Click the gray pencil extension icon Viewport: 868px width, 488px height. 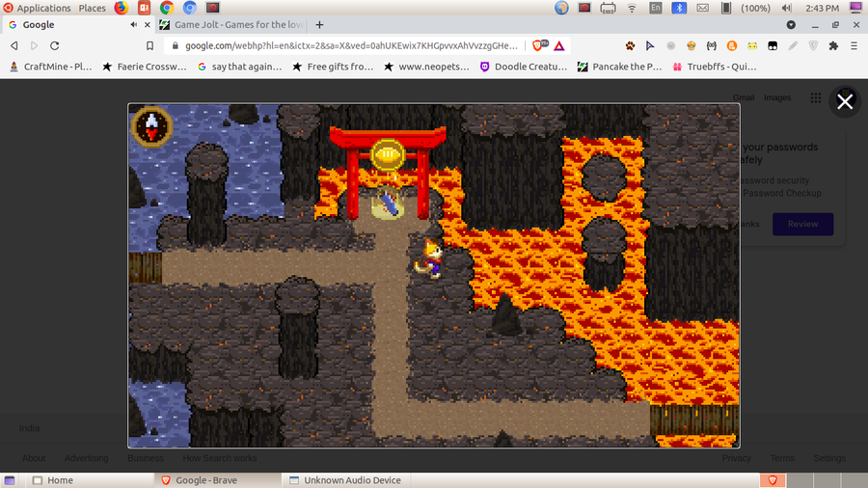[794, 46]
